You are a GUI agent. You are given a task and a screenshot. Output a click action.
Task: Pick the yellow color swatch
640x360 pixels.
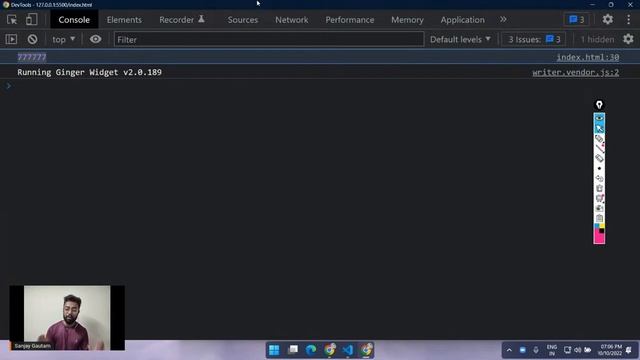click(x=602, y=226)
